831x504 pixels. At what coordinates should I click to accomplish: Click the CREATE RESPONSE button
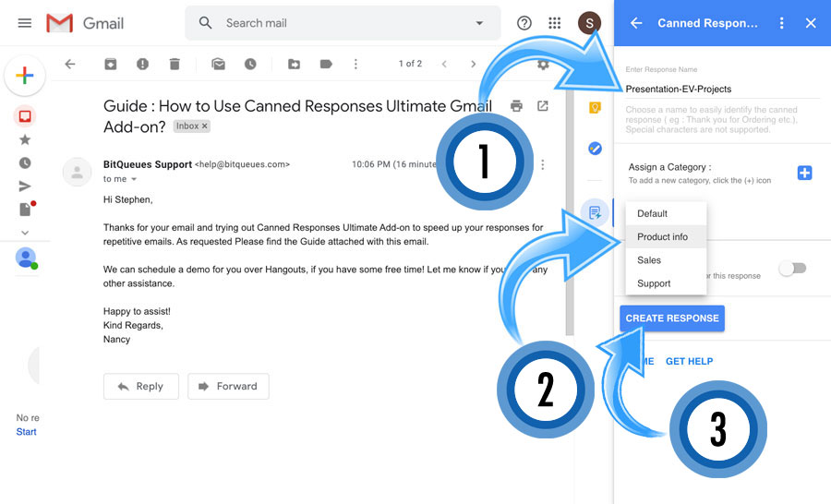click(672, 318)
